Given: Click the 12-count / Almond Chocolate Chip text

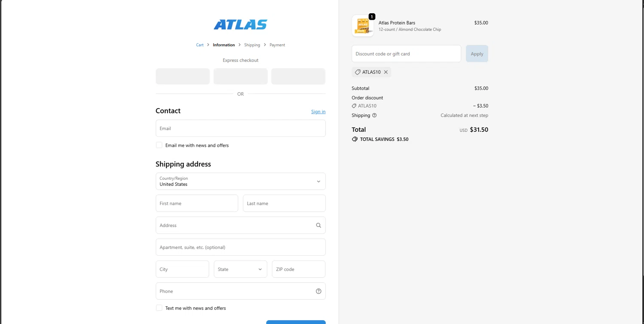Looking at the screenshot, I should click(410, 30).
